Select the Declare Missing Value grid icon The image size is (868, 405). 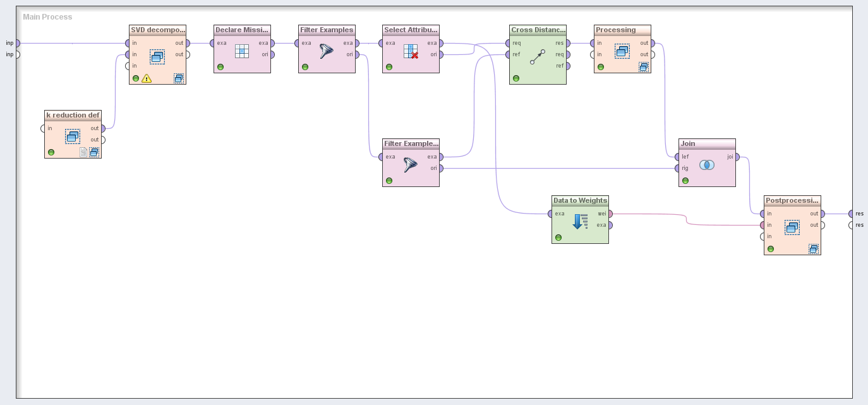(x=242, y=51)
